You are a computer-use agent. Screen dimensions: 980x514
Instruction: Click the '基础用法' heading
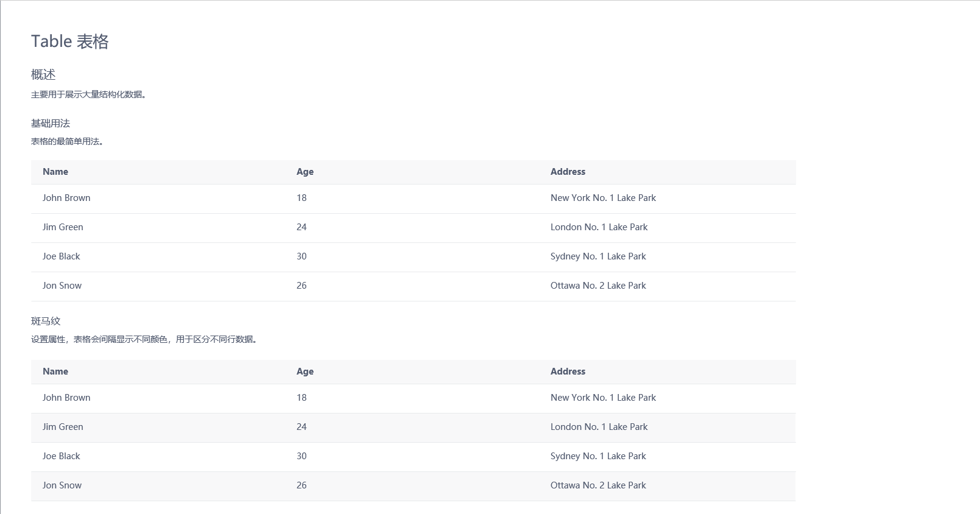pos(51,123)
